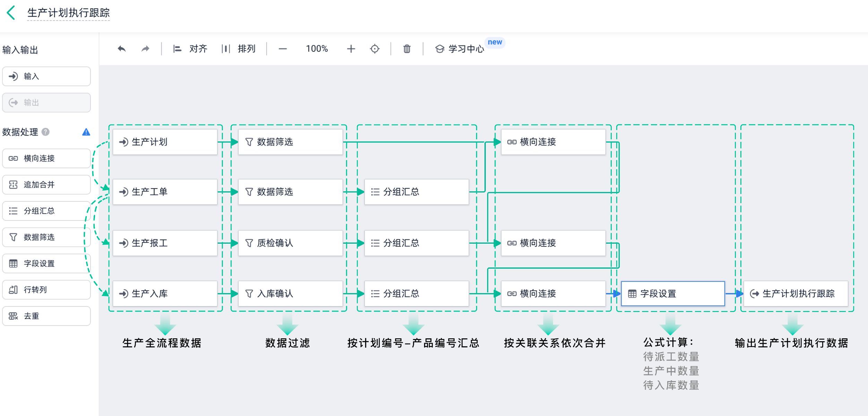Click the 生产计划 input node
This screenshot has height=416, width=868.
pyautogui.click(x=165, y=142)
